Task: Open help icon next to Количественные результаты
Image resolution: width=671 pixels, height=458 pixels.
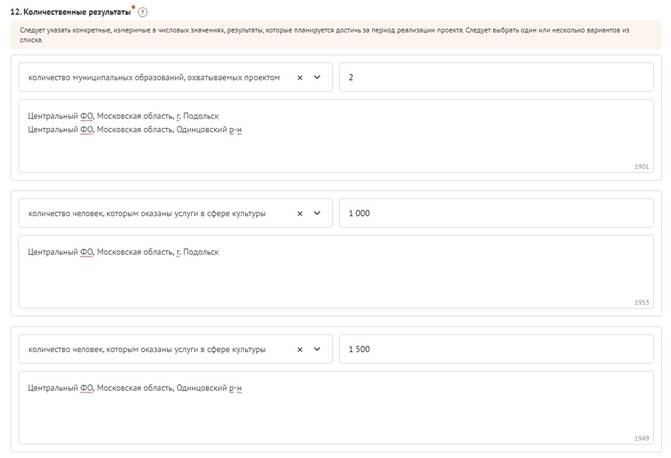Action: click(x=143, y=12)
